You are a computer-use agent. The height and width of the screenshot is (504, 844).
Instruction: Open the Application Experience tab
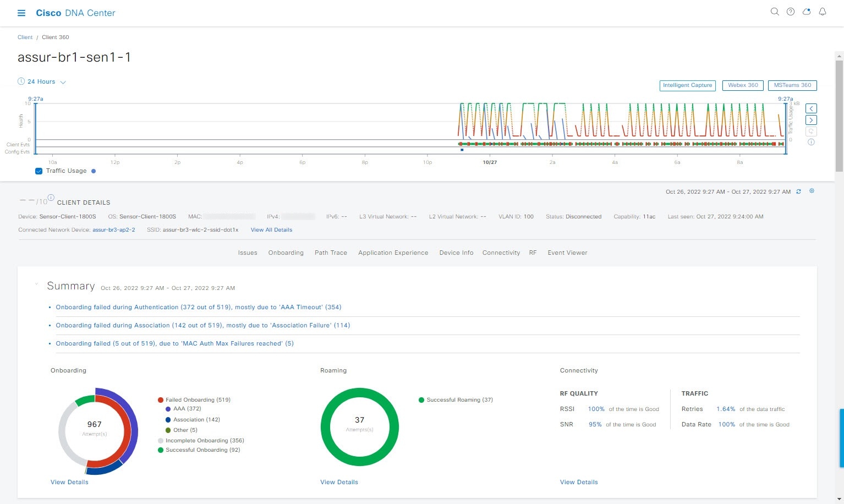[x=393, y=253]
